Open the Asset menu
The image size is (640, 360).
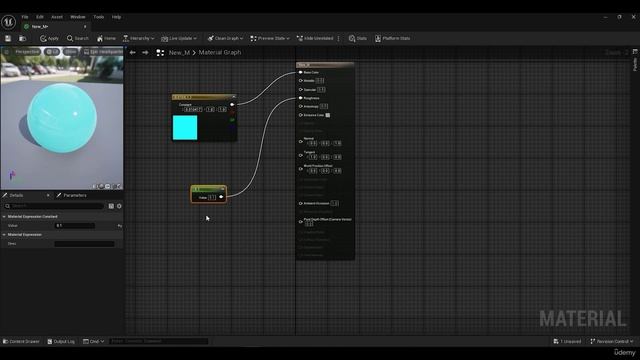[x=57, y=17]
